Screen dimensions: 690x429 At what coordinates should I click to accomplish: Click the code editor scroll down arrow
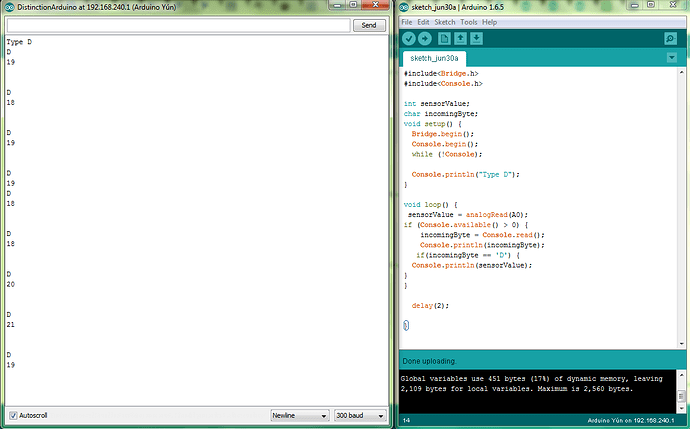(682, 344)
